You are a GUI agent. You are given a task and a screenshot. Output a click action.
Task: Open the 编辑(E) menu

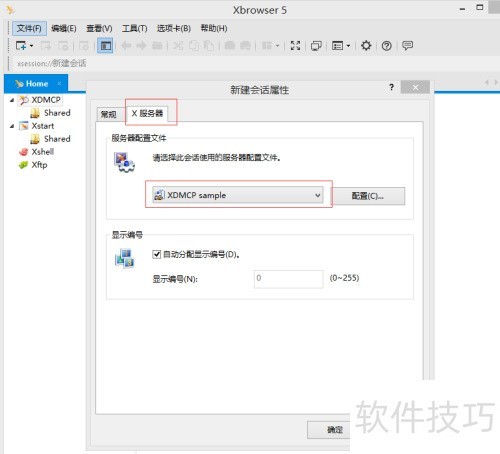click(x=64, y=28)
